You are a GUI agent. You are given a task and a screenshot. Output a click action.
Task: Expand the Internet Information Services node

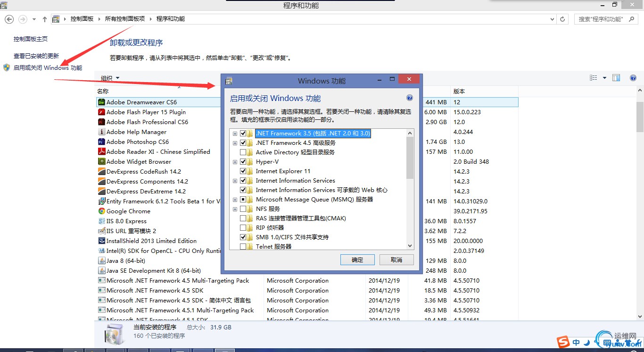point(235,181)
